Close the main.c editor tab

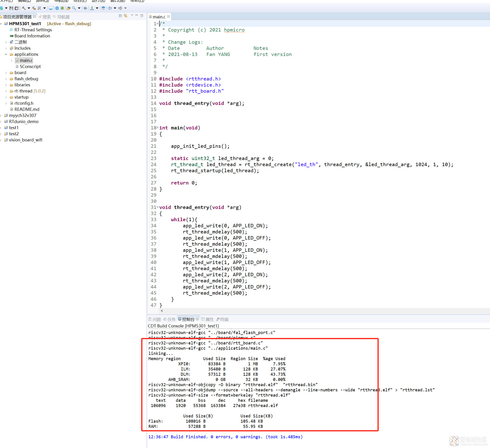click(169, 17)
